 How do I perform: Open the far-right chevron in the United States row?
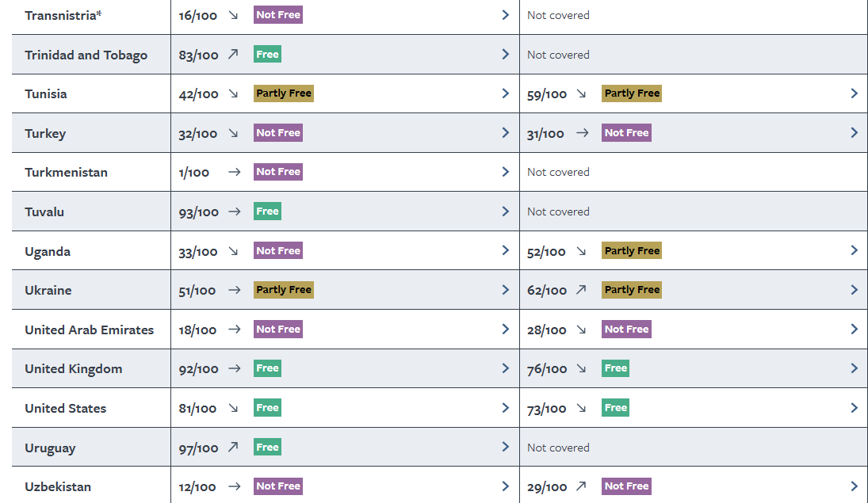click(x=854, y=408)
